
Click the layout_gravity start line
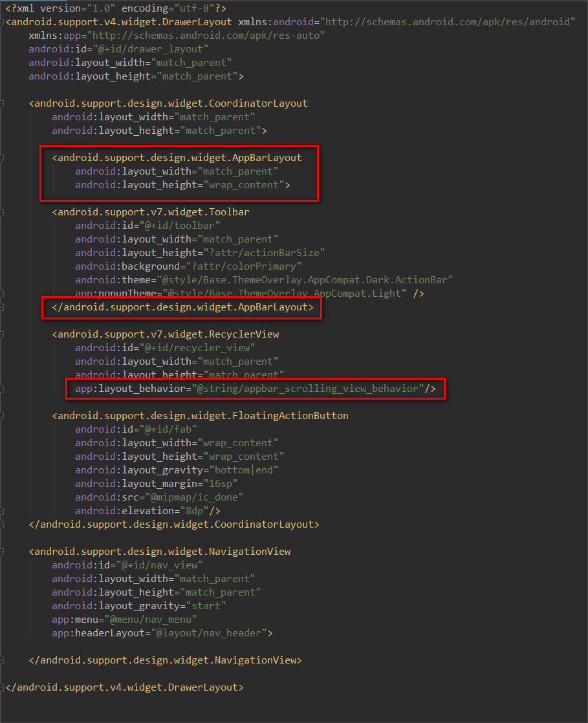point(139,606)
